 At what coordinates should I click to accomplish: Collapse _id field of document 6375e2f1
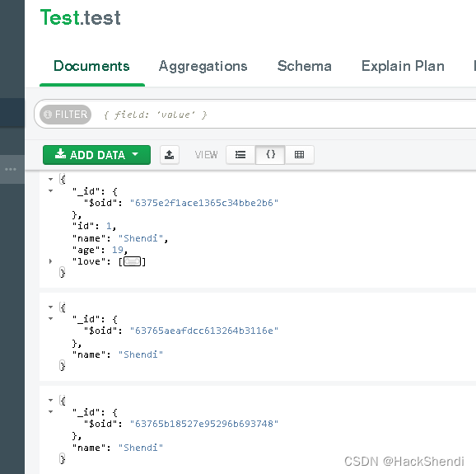point(51,190)
